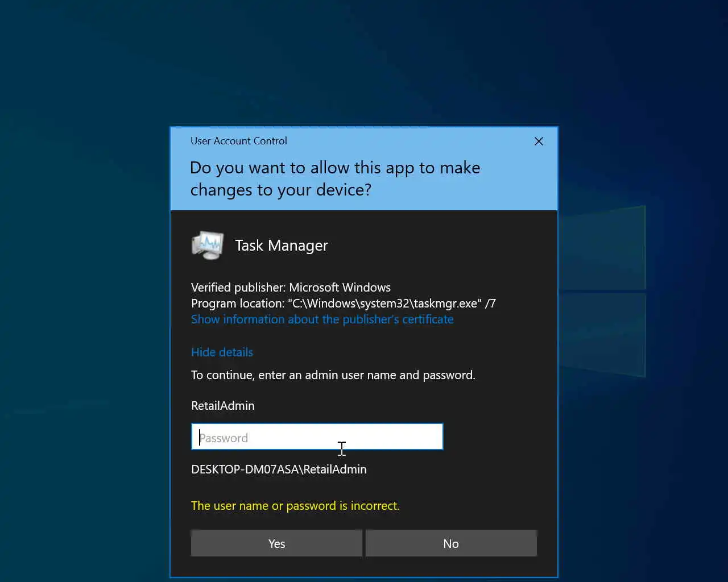
Task: Click the DESKTOP-DM07ASA\RetailAdmin account text
Action: (x=279, y=469)
